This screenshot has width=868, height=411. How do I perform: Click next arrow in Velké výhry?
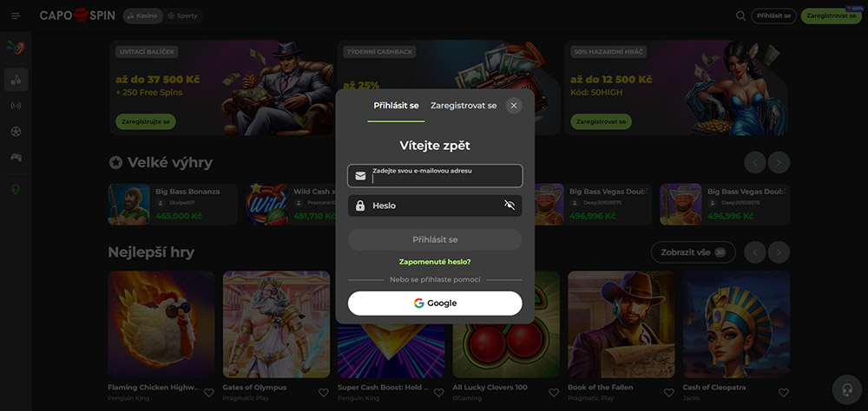tap(779, 163)
